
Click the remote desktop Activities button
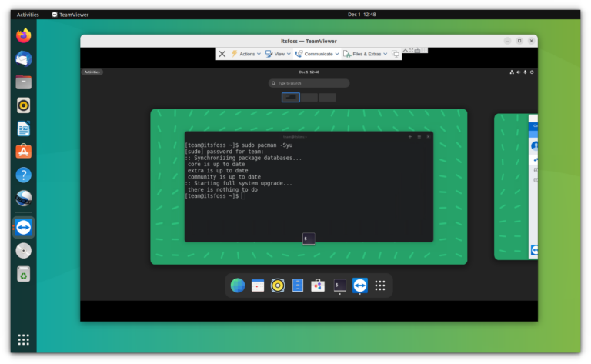[x=92, y=72]
